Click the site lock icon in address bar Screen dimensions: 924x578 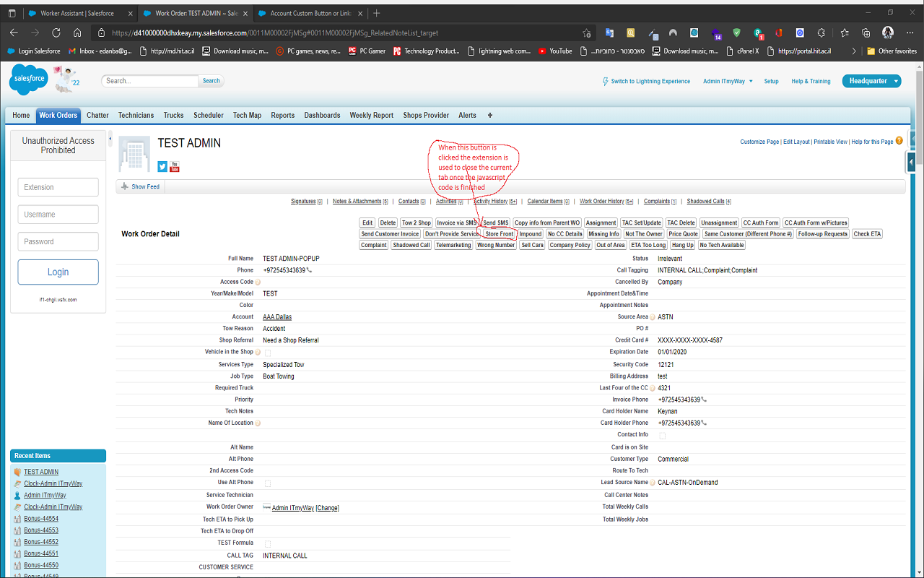coord(102,33)
